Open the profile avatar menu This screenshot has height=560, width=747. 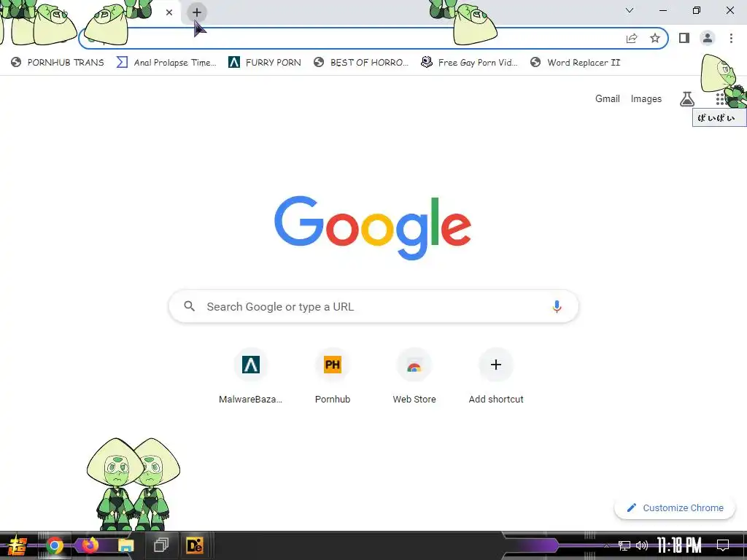point(708,38)
